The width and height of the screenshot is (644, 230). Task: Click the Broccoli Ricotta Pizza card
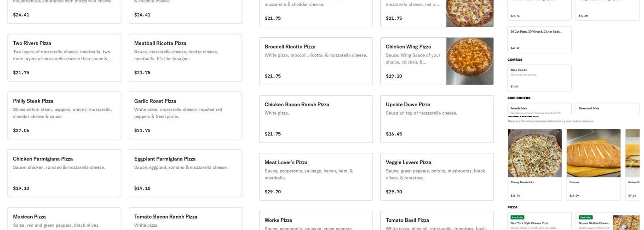(x=316, y=61)
